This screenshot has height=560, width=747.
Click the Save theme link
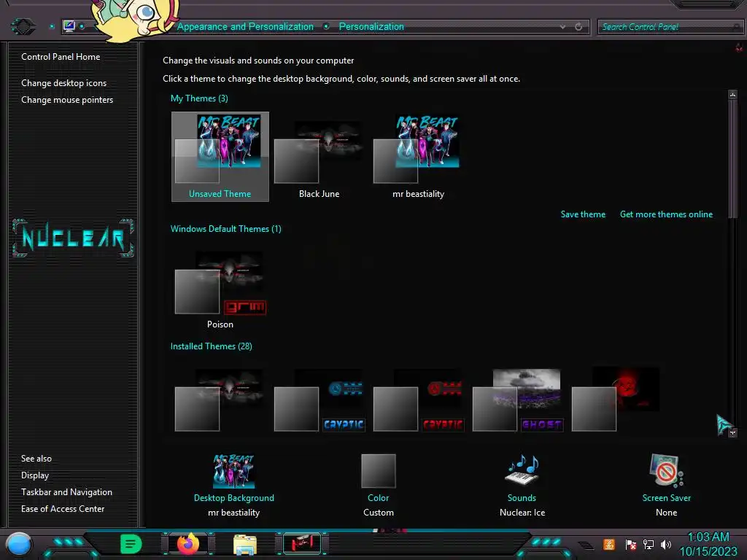[x=583, y=214]
